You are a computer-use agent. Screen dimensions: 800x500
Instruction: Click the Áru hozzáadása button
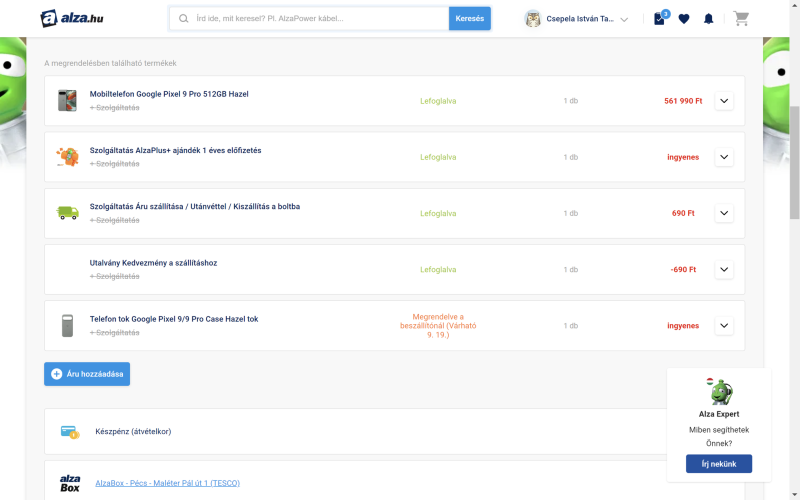pyautogui.click(x=87, y=374)
